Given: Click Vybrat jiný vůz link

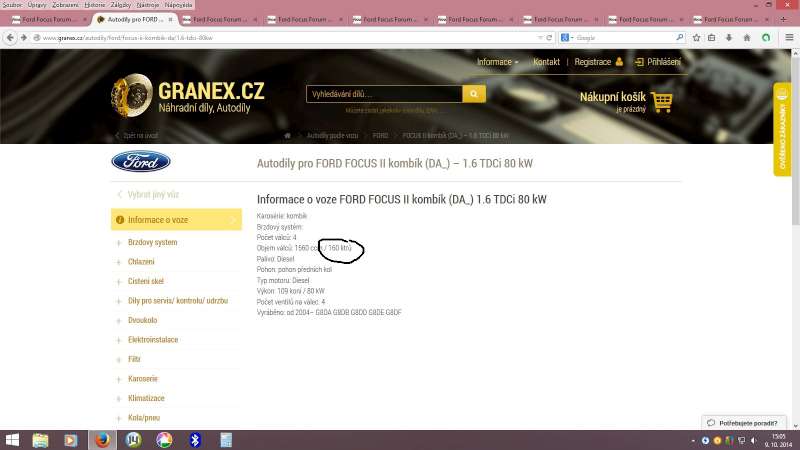Looking at the screenshot, I should (x=152, y=194).
